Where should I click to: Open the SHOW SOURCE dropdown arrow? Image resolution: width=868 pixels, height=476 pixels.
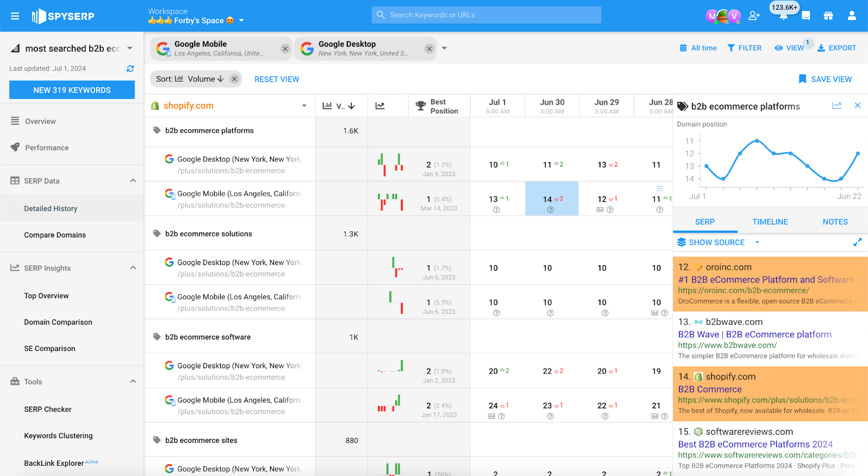(x=757, y=242)
